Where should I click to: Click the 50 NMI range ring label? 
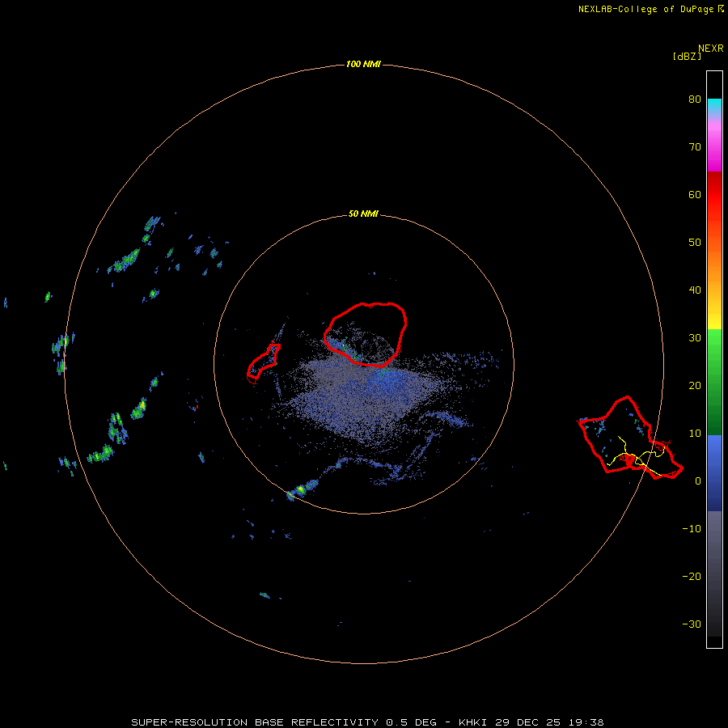(x=363, y=214)
